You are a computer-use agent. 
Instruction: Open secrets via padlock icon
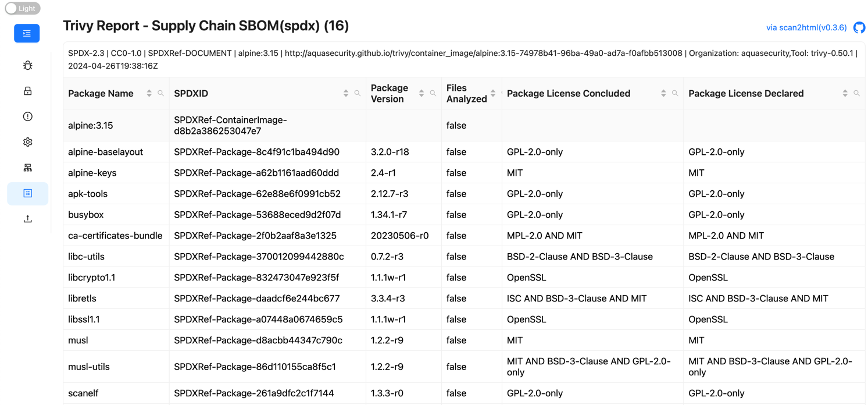27,91
